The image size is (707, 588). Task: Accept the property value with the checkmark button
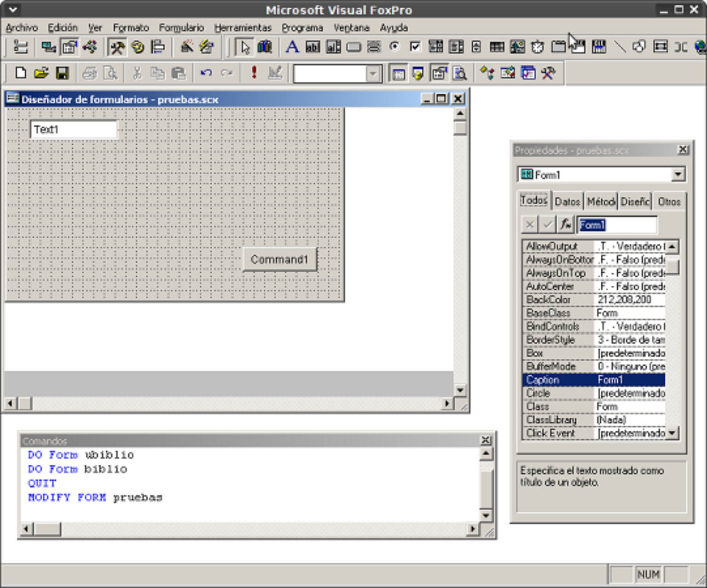[547, 225]
